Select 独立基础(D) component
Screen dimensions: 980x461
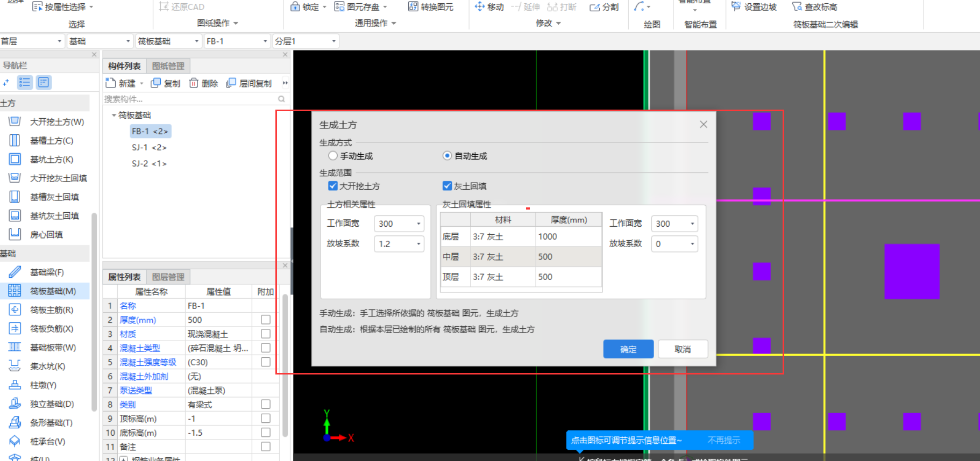pyautogui.click(x=52, y=404)
